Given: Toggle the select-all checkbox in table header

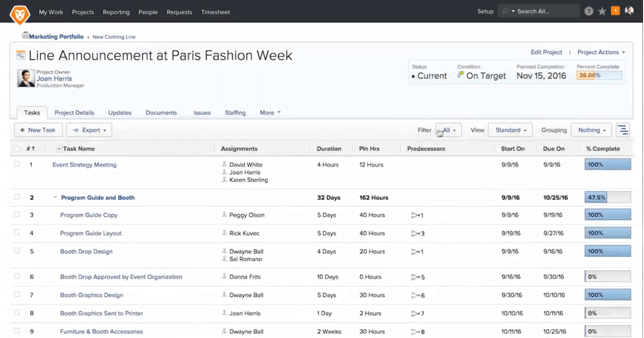Looking at the screenshot, I should (17, 149).
